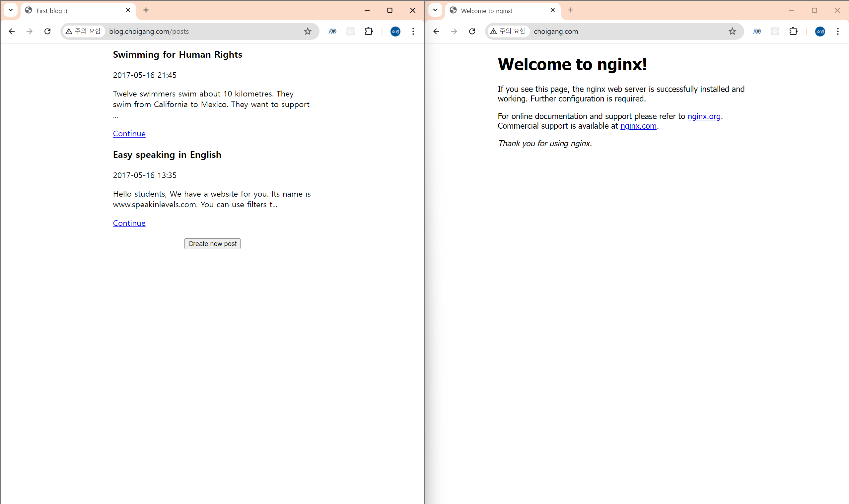Image resolution: width=849 pixels, height=504 pixels.
Task: Expand tab search dropdown in right window
Action: click(x=435, y=10)
